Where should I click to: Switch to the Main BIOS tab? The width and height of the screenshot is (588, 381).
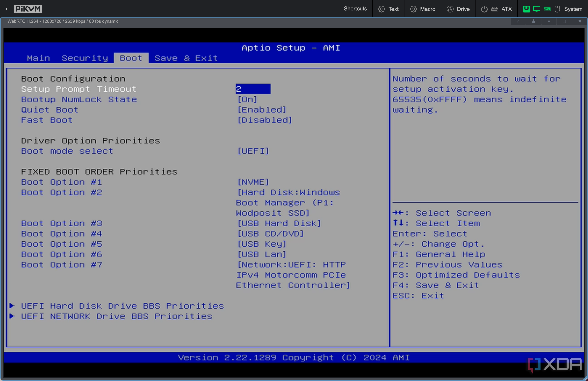pos(39,58)
